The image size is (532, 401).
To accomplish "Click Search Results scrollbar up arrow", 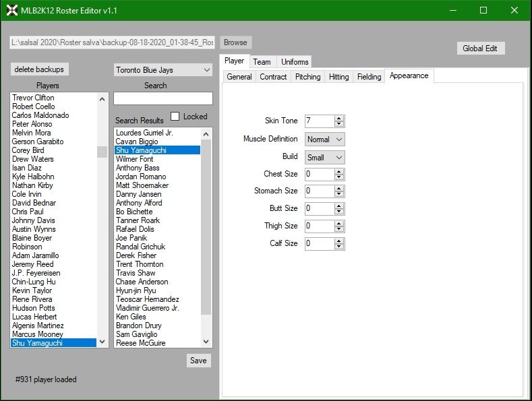I will coord(206,134).
